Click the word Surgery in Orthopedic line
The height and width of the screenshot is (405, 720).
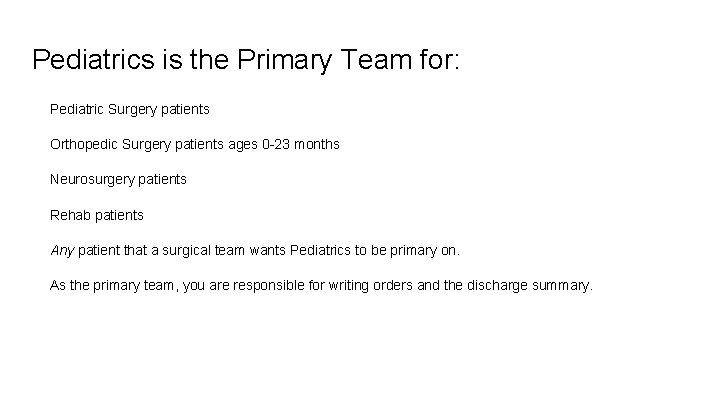pos(143,144)
